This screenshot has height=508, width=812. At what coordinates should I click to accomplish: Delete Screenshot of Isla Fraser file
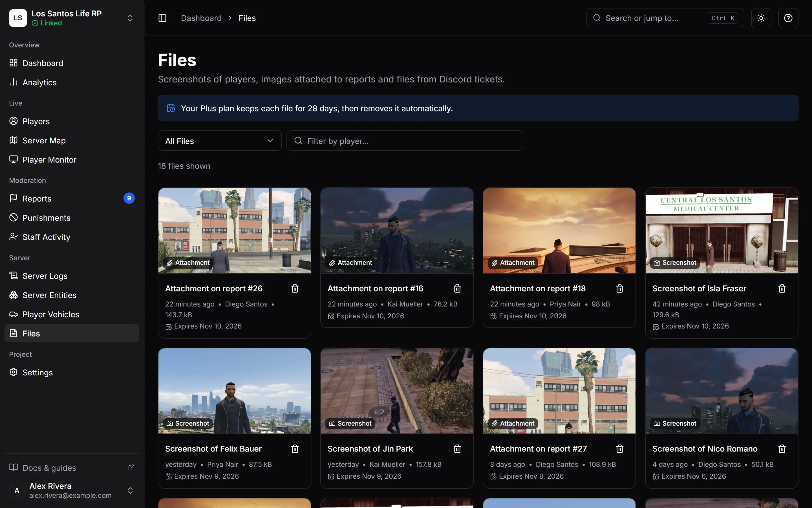pyautogui.click(x=782, y=289)
